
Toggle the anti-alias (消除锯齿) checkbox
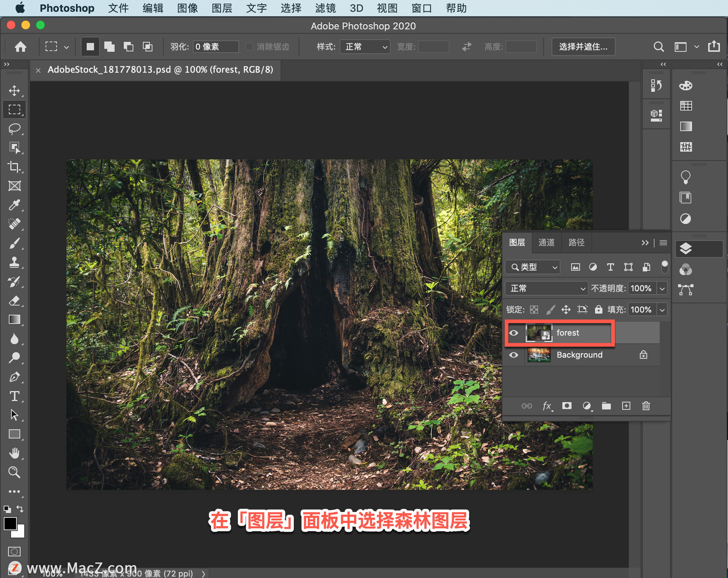click(x=249, y=47)
